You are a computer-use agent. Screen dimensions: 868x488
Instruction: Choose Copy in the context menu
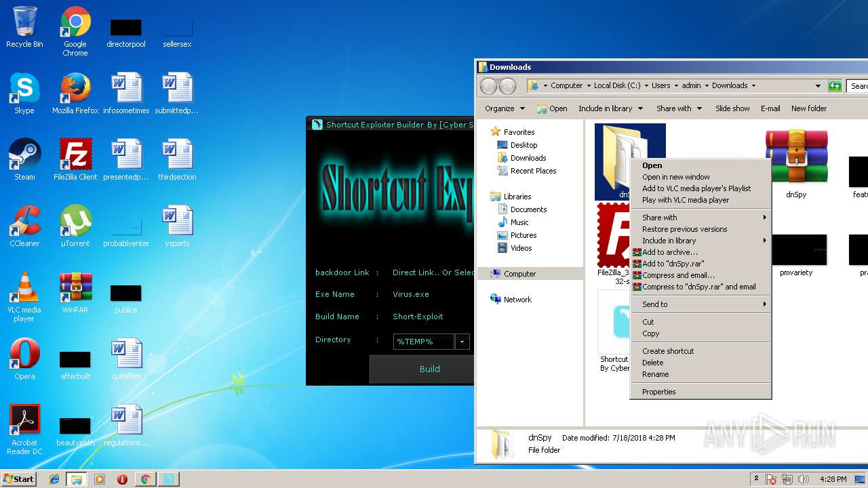click(x=701, y=333)
